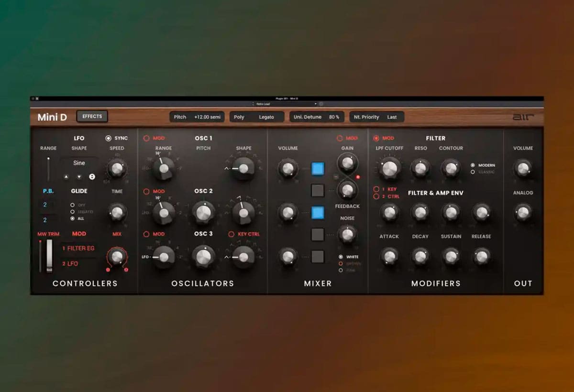Toggle the Filter MOD switch

376,138
